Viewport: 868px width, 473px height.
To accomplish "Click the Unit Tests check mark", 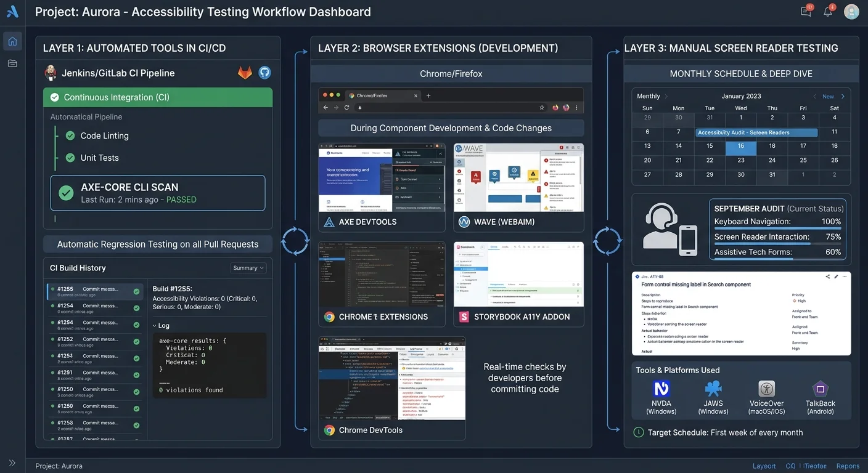I will 70,158.
